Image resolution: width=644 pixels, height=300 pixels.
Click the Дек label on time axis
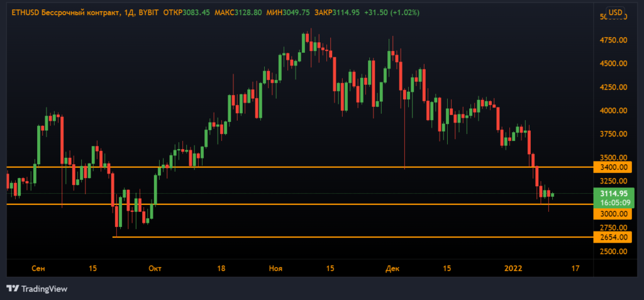click(x=392, y=269)
